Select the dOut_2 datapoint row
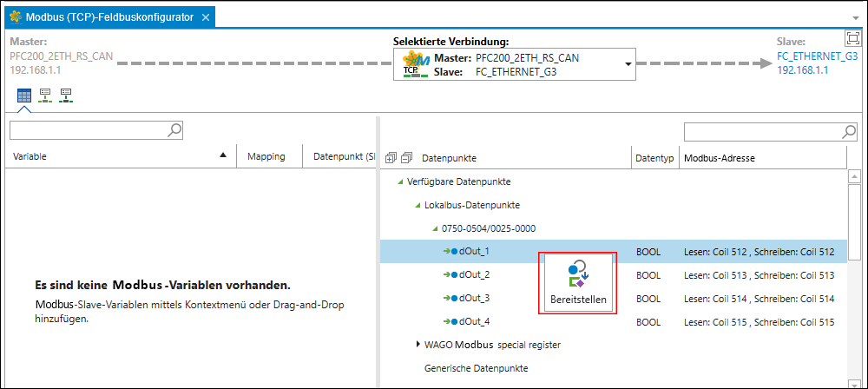The height and width of the screenshot is (389, 868). pos(614,275)
